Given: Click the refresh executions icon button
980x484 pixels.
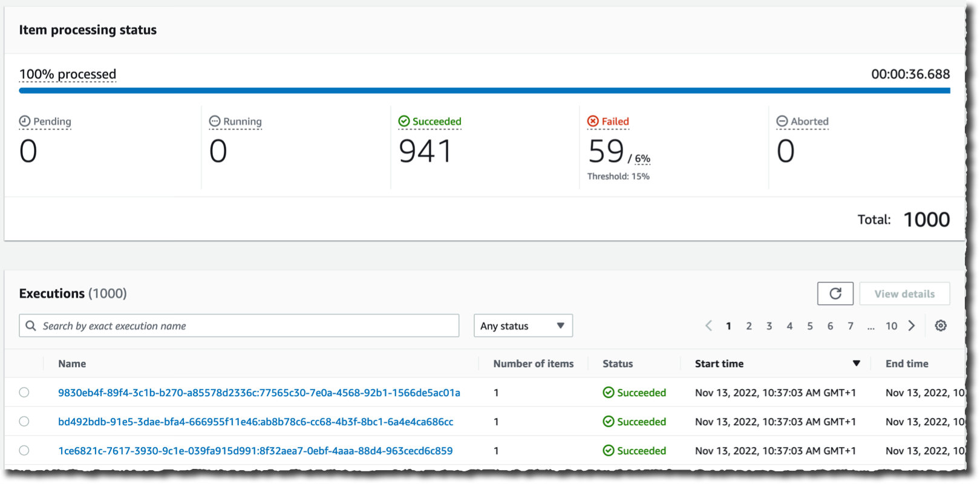Looking at the screenshot, I should tap(835, 293).
